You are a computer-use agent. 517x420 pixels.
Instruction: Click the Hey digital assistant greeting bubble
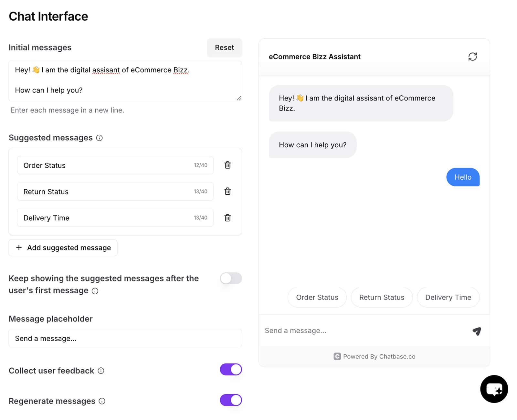tap(361, 103)
